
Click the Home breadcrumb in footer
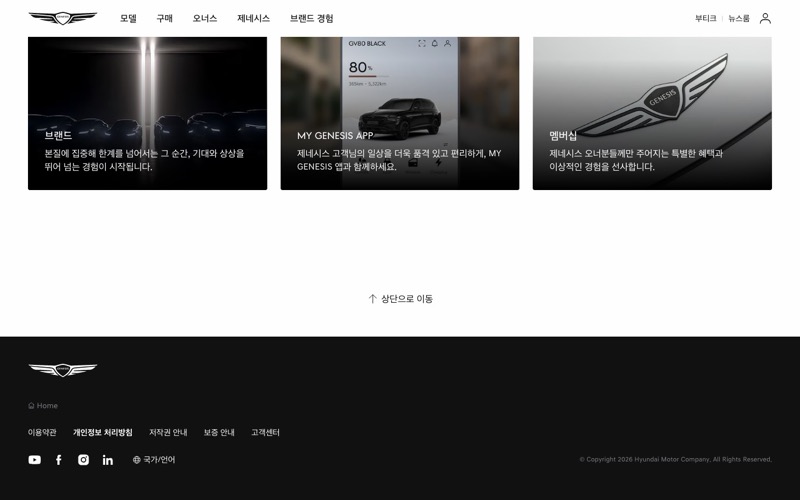click(x=43, y=406)
